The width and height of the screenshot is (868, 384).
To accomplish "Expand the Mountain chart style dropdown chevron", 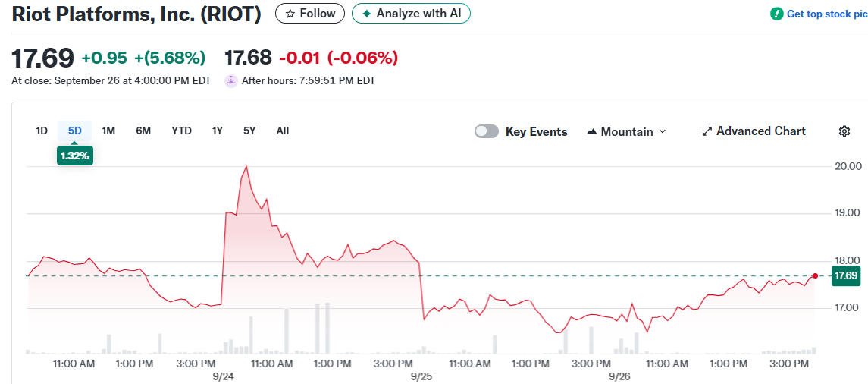I will tap(663, 131).
